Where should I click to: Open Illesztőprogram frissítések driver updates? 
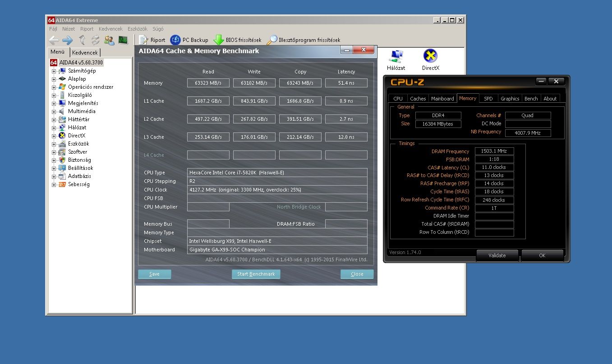click(x=304, y=40)
